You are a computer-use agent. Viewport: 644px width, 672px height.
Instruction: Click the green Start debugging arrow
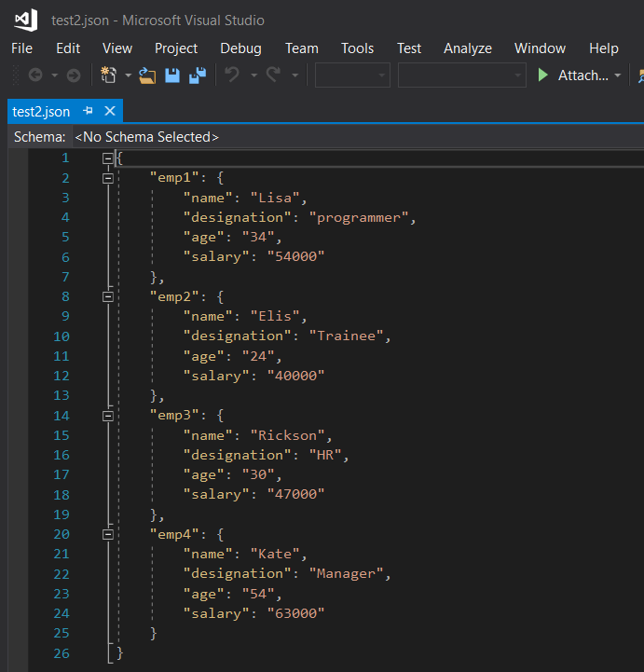[x=542, y=75]
